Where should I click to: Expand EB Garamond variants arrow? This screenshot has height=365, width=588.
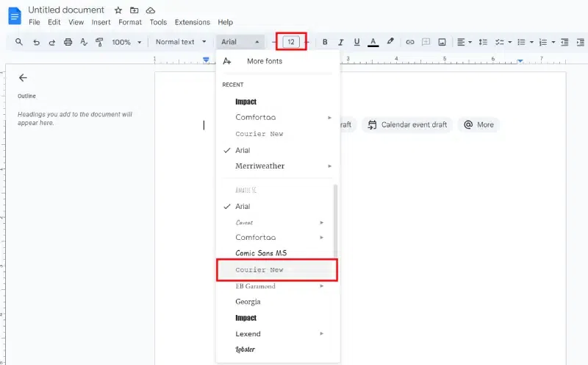[x=321, y=286]
